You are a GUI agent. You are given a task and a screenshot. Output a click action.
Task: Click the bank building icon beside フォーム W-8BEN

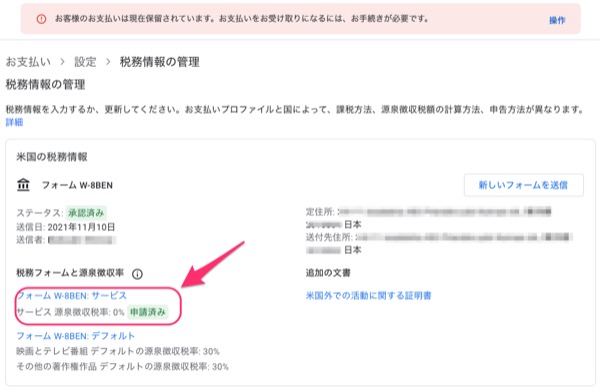click(x=23, y=185)
